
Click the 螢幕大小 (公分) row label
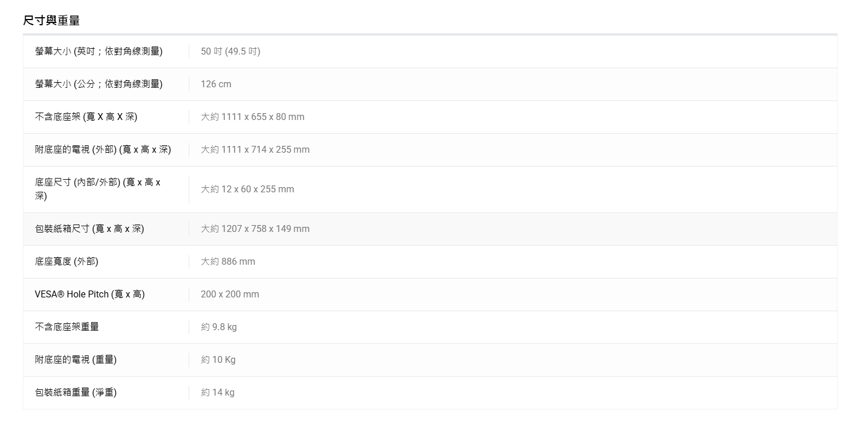coord(99,84)
